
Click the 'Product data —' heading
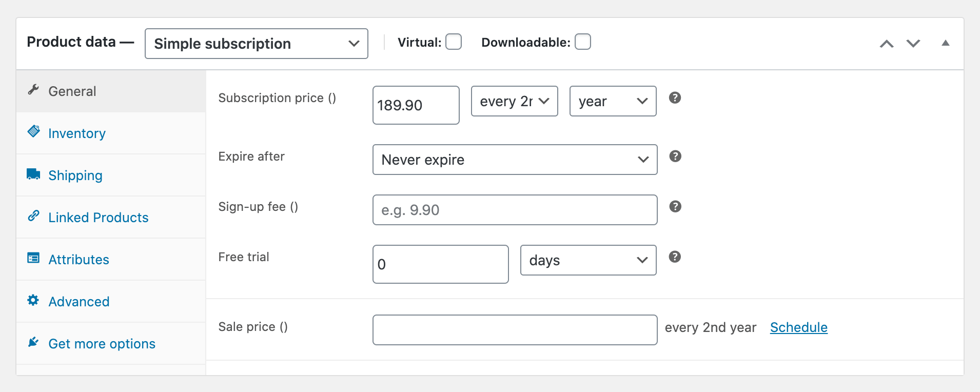tap(81, 42)
